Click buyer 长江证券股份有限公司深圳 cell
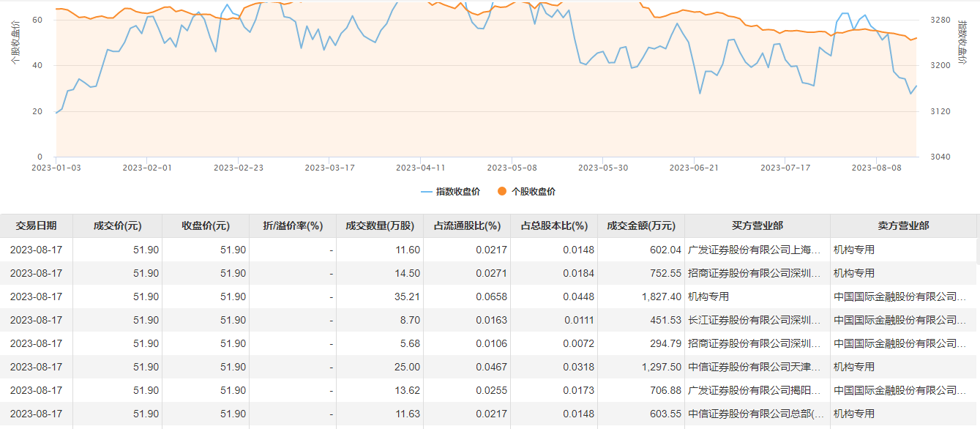The image size is (980, 429). tap(758, 320)
